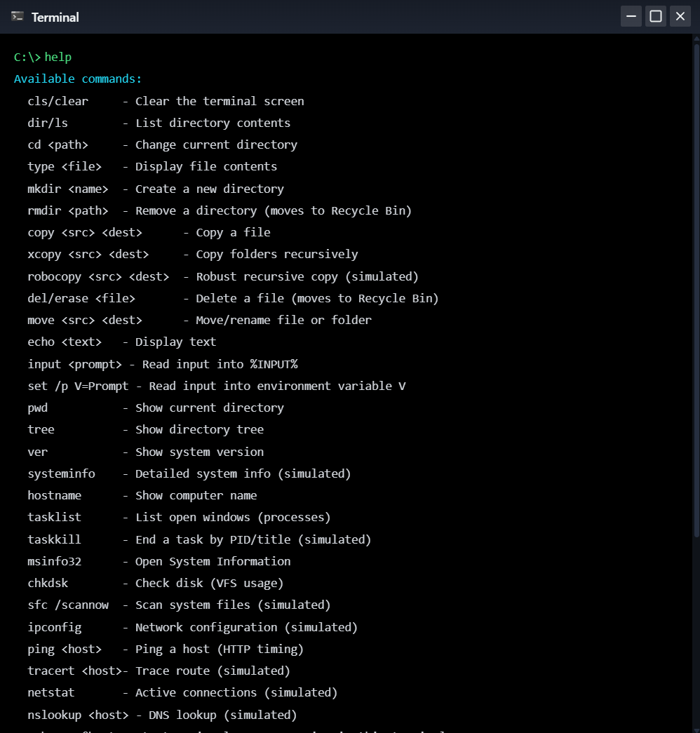Viewport: 700px width, 733px height.
Task: Click the 'Available commands:' heading
Action: (x=78, y=79)
